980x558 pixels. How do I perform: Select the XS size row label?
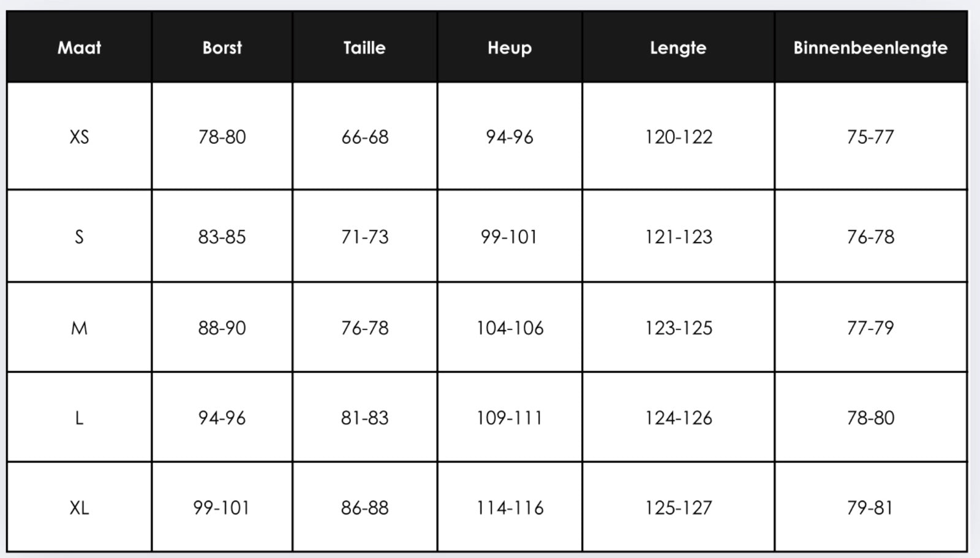click(79, 137)
